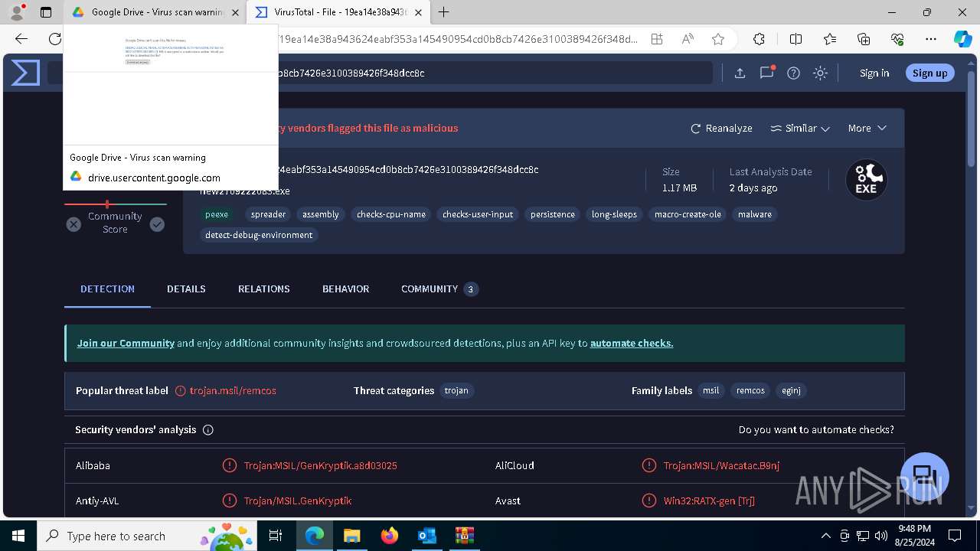980x551 pixels.
Task: Expand the More dropdown
Action: (867, 129)
